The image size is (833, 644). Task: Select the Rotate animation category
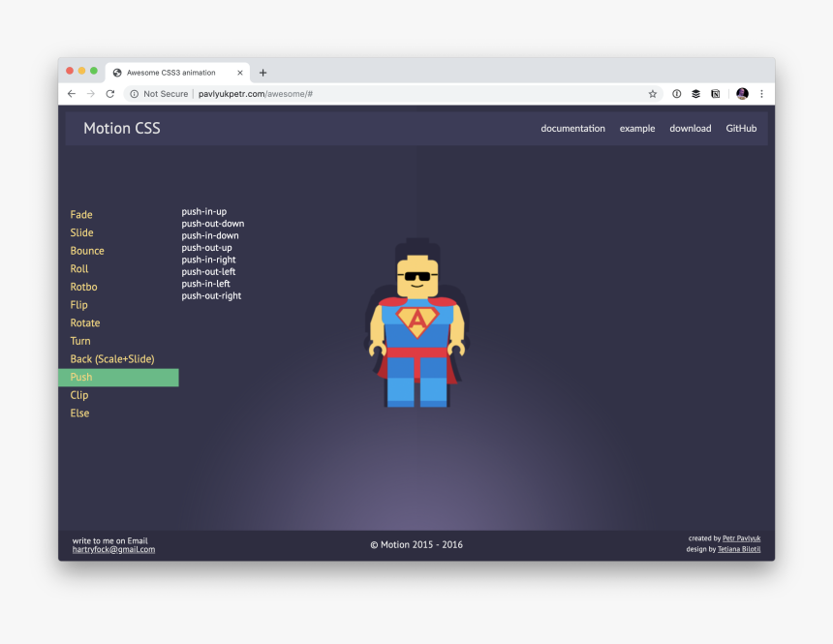pos(85,323)
